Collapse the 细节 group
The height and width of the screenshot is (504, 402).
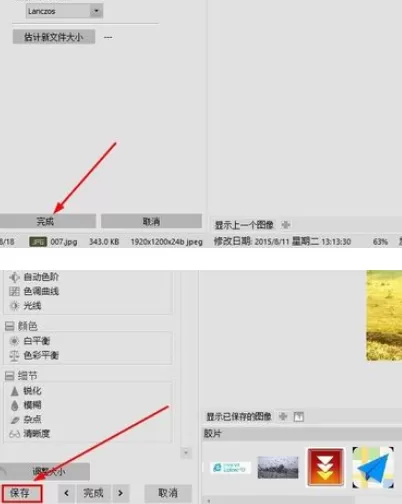9,376
